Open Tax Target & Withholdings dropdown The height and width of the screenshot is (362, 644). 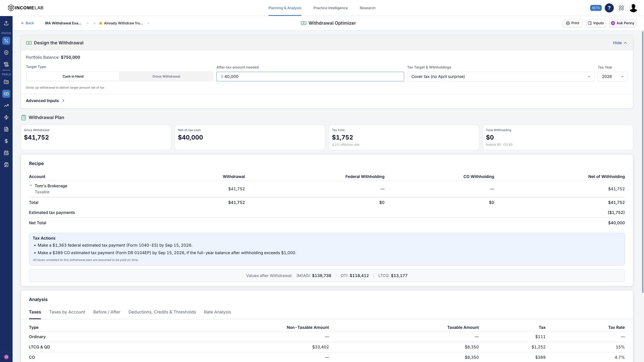(501, 76)
